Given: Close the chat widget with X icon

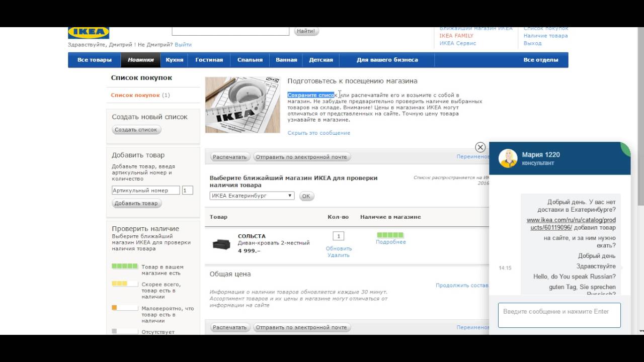Looking at the screenshot, I should click(480, 147).
